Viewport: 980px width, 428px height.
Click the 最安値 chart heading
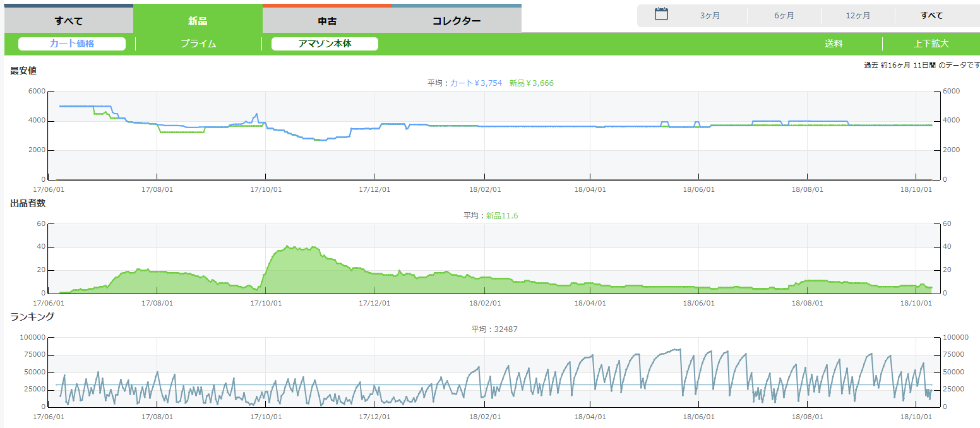tap(23, 71)
